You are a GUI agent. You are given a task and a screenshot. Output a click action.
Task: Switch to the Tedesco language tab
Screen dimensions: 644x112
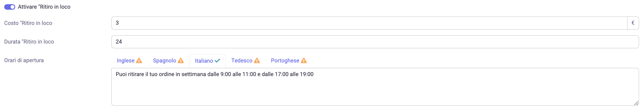(x=245, y=61)
